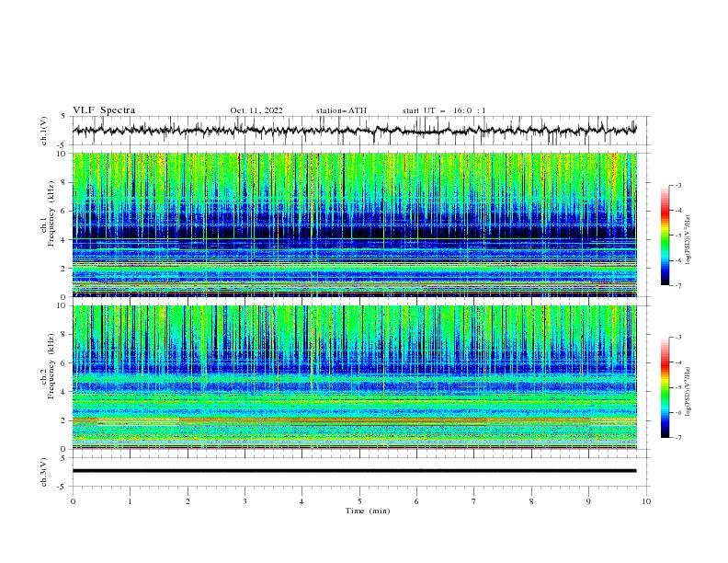This screenshot has width=728, height=563.
Task: Click the 'ch.2 Frequency (kHz)' axis label
Action: point(48,365)
